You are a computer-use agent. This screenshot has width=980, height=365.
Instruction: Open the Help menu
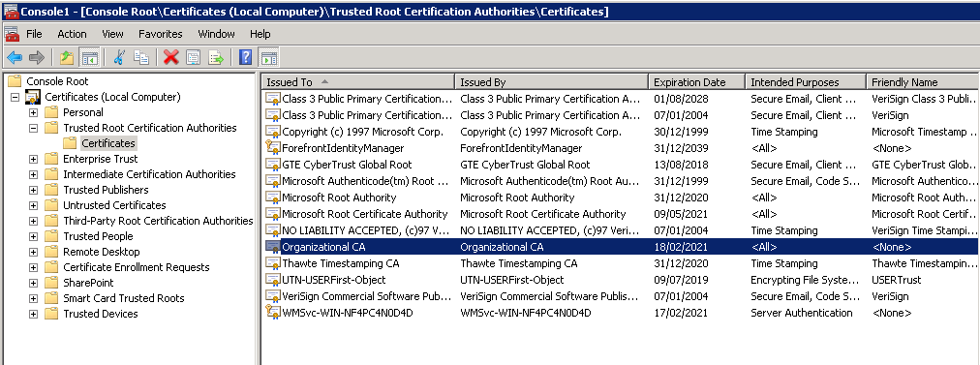pyautogui.click(x=260, y=34)
